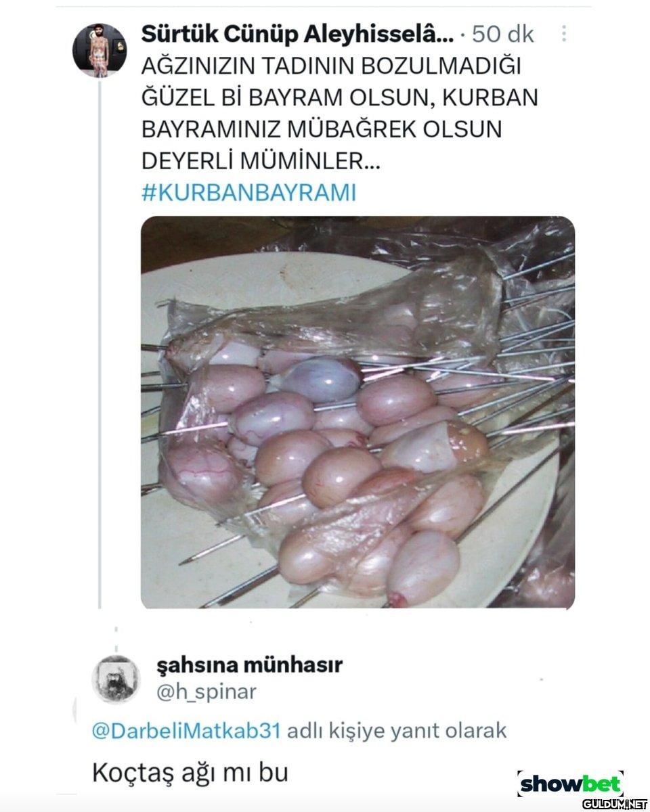The width and height of the screenshot is (650, 812).
Task: Open şahsına münhasır profile avatar
Action: 116,679
